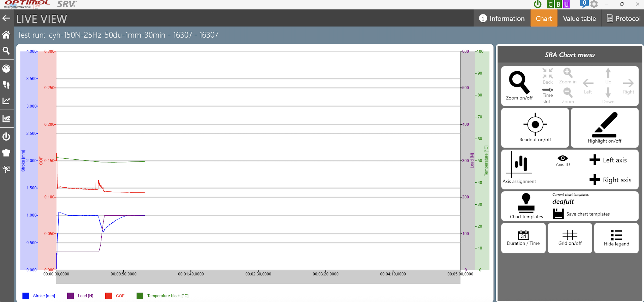
Task: Select the red COF axis
Action: (47, 161)
